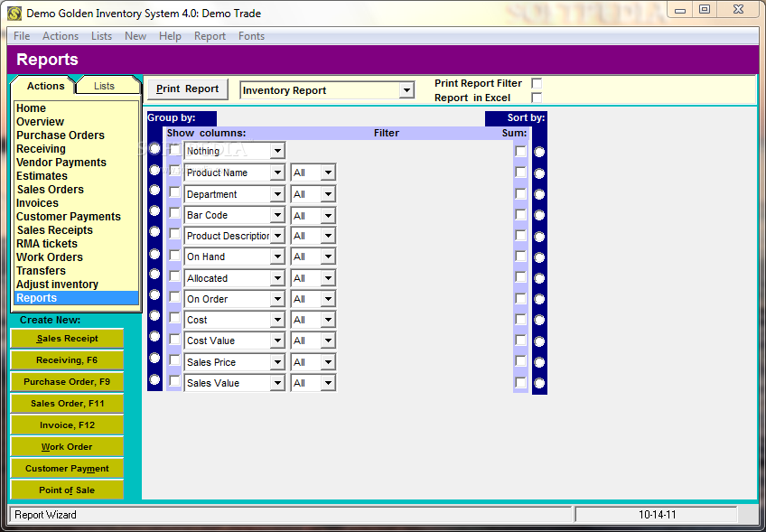Go to Home in Actions list

coord(76,108)
